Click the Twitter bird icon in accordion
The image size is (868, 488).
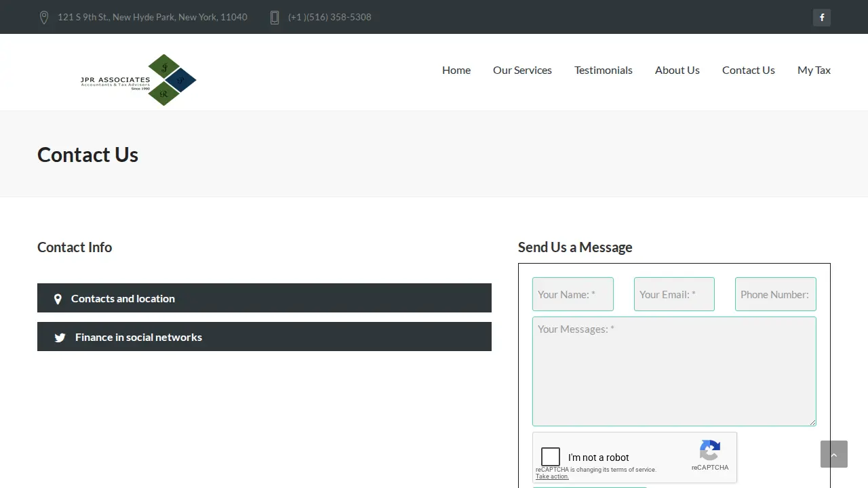[60, 338]
